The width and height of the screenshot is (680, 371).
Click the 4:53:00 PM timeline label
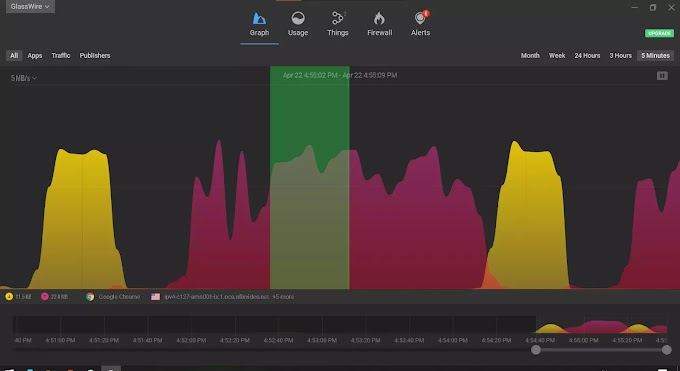(322, 341)
